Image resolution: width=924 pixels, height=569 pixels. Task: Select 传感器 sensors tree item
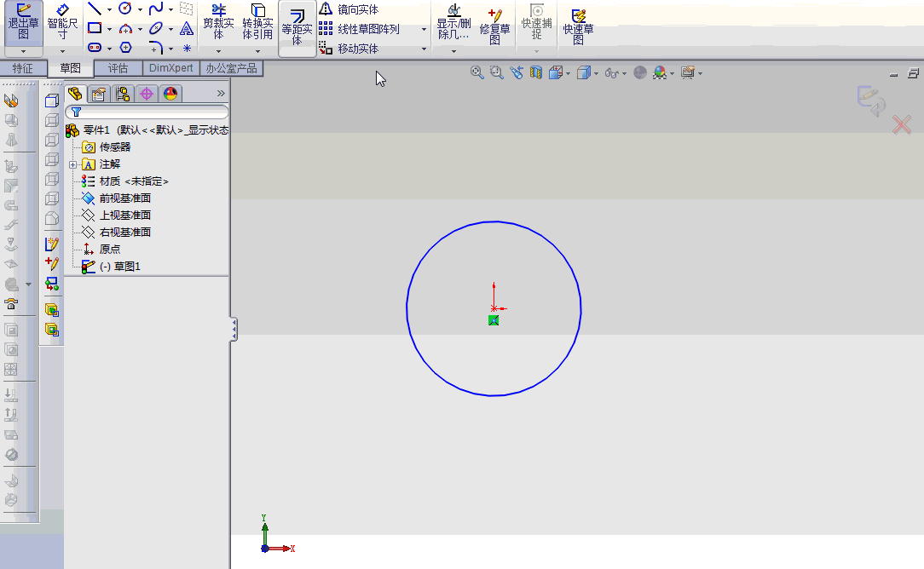pyautogui.click(x=107, y=147)
